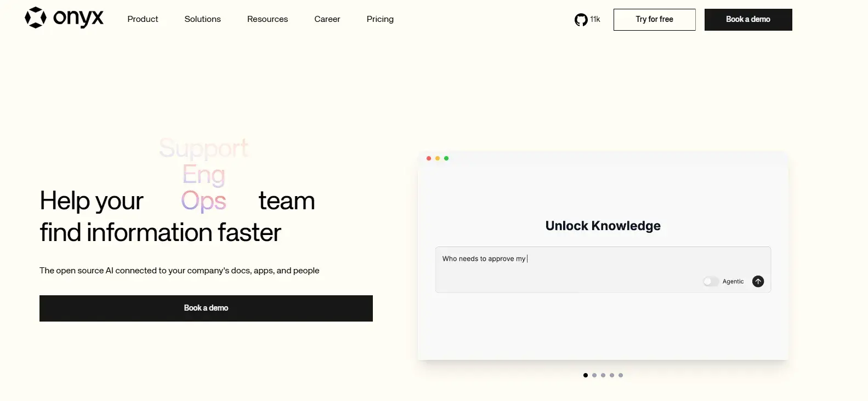Click the green window dot in demo
This screenshot has height=401, width=868.
point(446,158)
